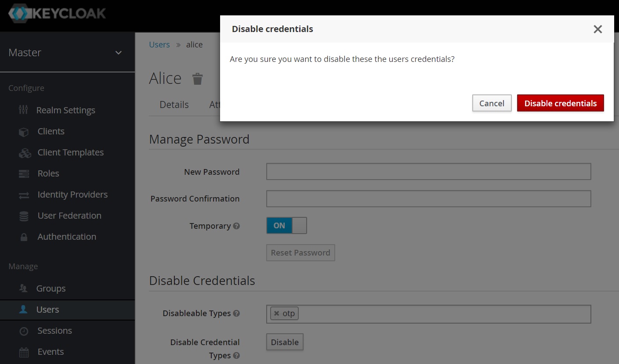
Task: Click the Identity Providers arrows icon
Action: pos(24,195)
